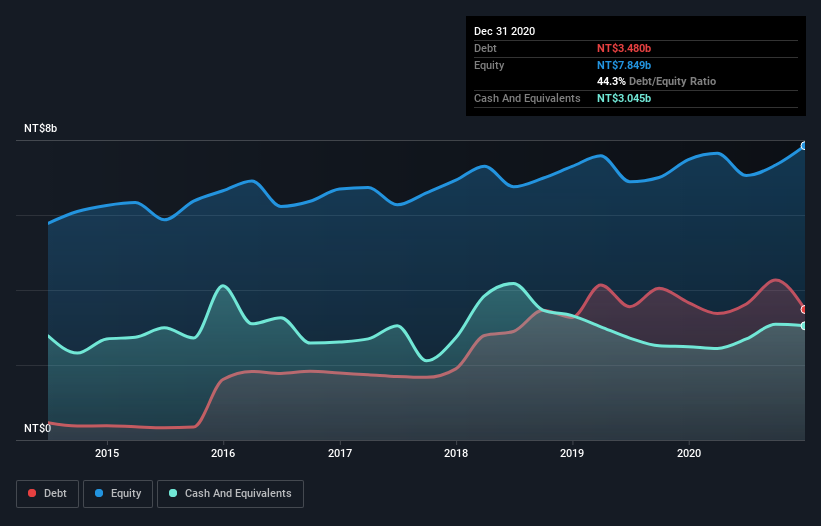Click the Equity label in tooltip
The image size is (821, 526).
click(x=489, y=65)
